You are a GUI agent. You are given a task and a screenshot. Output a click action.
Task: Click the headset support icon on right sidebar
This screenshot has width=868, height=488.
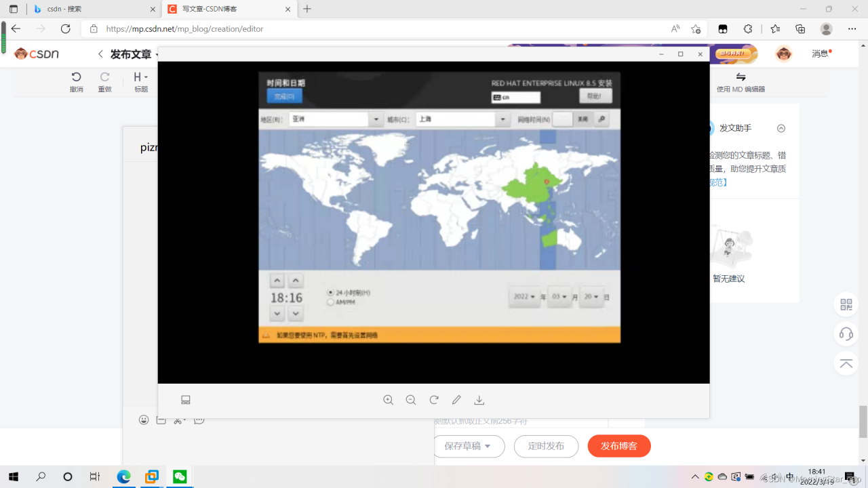[x=846, y=333]
